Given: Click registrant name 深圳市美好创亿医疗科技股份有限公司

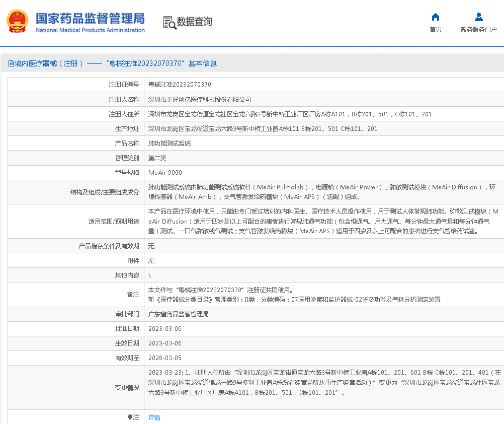Looking at the screenshot, I should (x=200, y=100).
